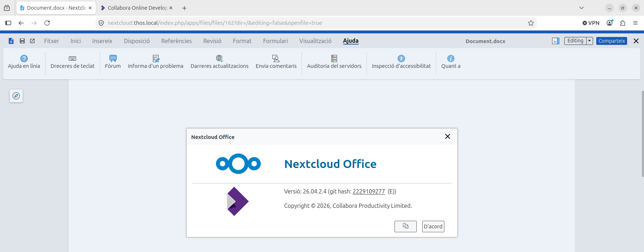Image resolution: width=644 pixels, height=252 pixels.
Task: Open browser hamburger menu
Action: point(635,23)
